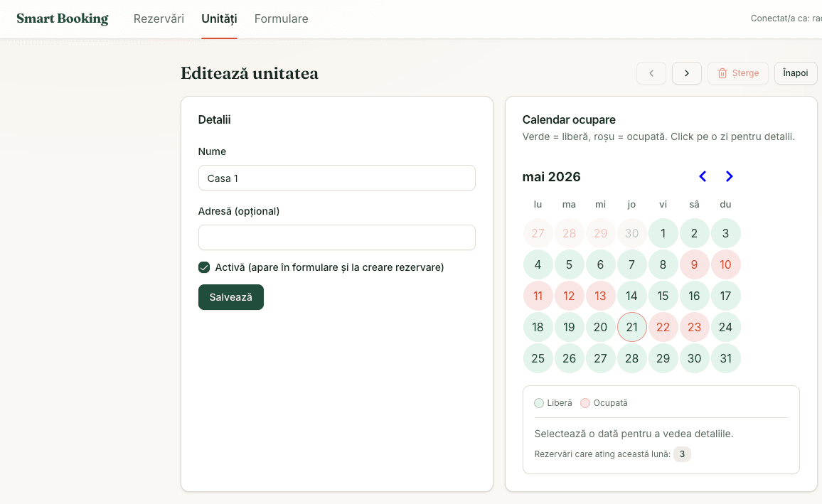The height and width of the screenshot is (504, 822).
Task: Click the Salvează button
Action: point(230,297)
